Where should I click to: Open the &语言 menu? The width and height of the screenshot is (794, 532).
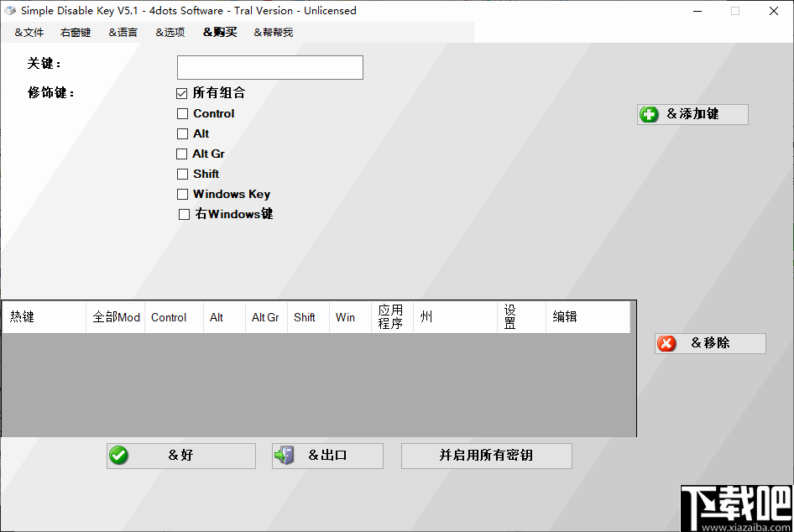click(123, 32)
